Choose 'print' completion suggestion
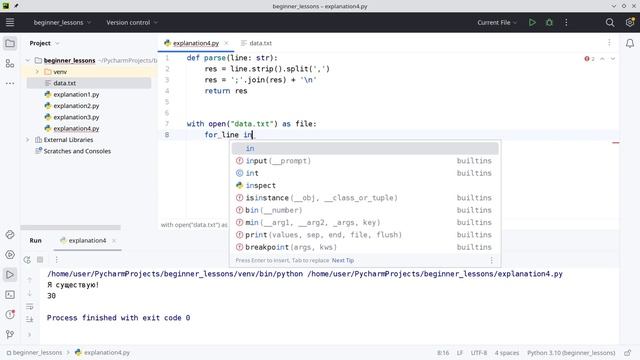The image size is (640, 360). tap(365, 235)
